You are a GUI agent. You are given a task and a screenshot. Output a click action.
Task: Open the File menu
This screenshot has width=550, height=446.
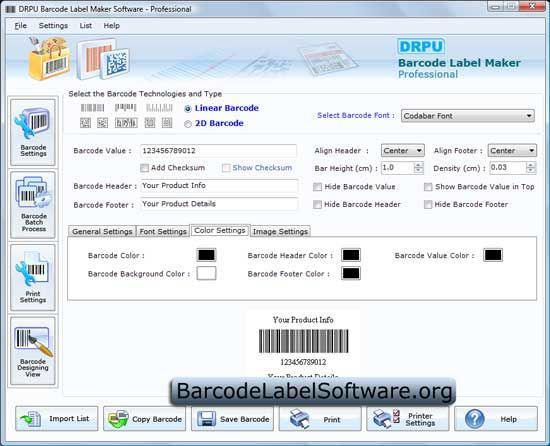[20, 26]
